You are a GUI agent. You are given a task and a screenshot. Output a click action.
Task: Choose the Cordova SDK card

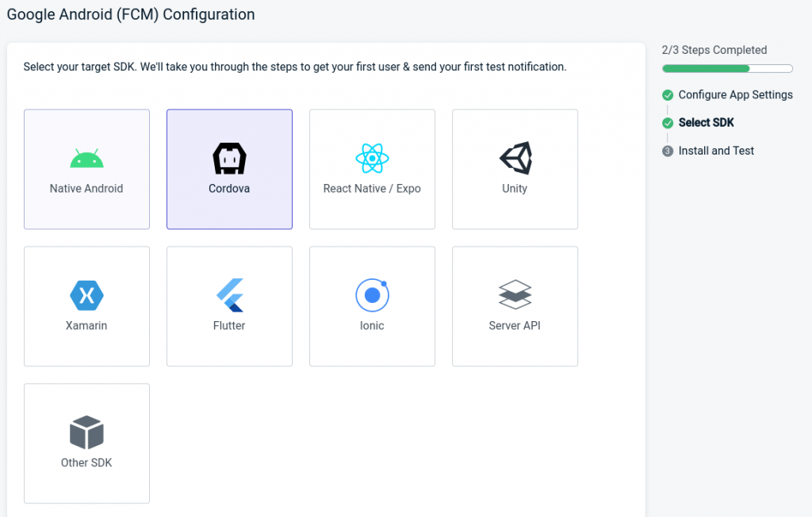click(229, 169)
